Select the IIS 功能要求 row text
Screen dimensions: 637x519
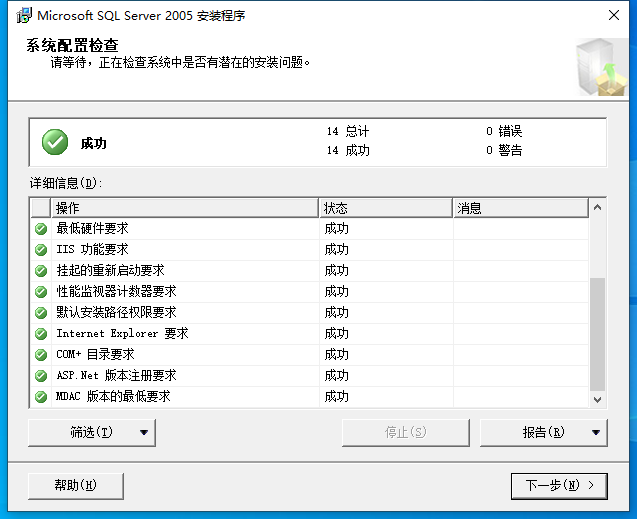[92, 249]
